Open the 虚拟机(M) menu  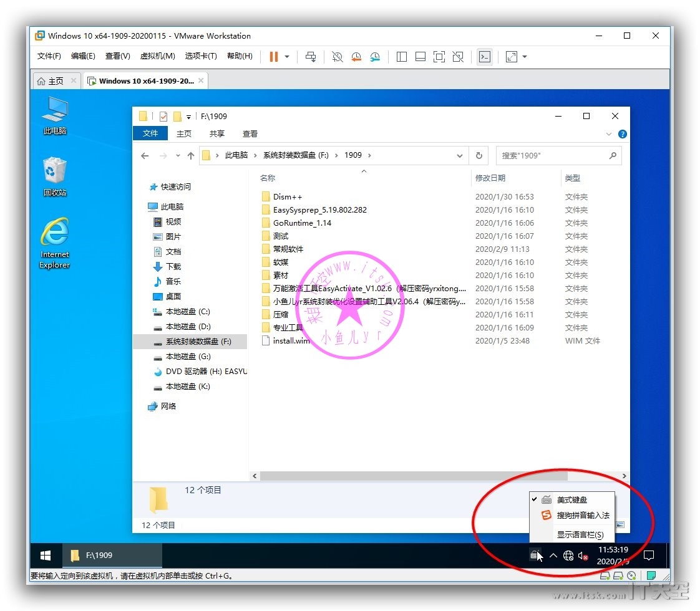pyautogui.click(x=157, y=55)
